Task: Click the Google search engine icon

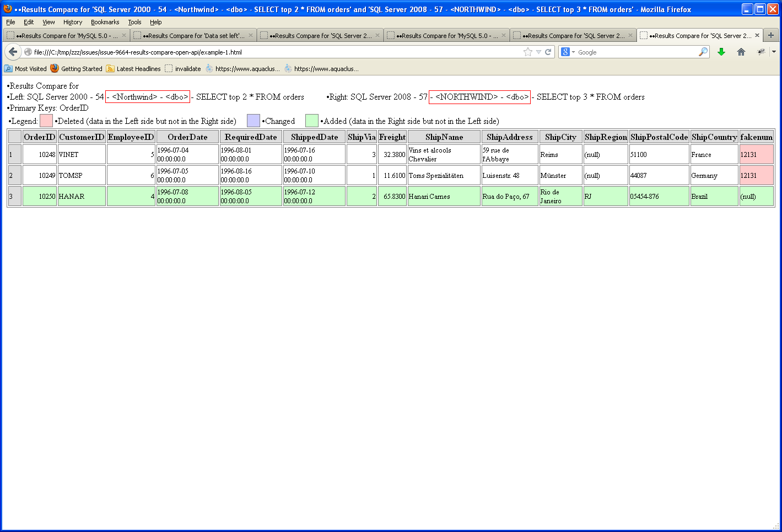Action: (565, 52)
